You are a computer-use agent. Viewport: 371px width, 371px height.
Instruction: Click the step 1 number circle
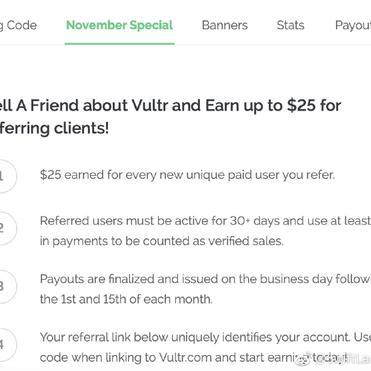click(x=5, y=176)
